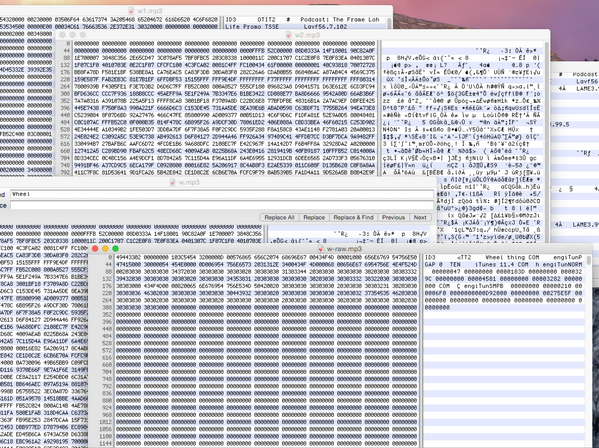
Task: Click 'Lavf56.7.102' in w1.mp3 text pane
Action: click(325, 27)
